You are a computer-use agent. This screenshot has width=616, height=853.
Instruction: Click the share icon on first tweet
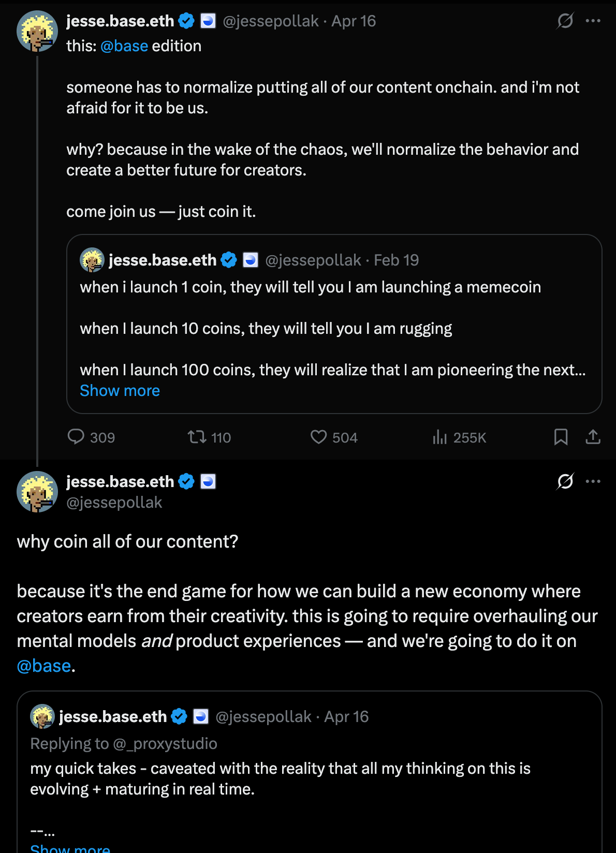(x=593, y=437)
